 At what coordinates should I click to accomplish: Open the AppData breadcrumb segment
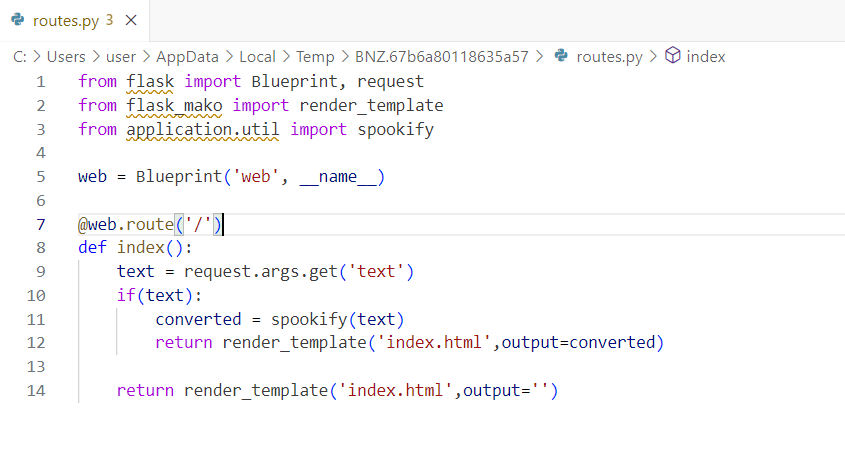click(188, 57)
